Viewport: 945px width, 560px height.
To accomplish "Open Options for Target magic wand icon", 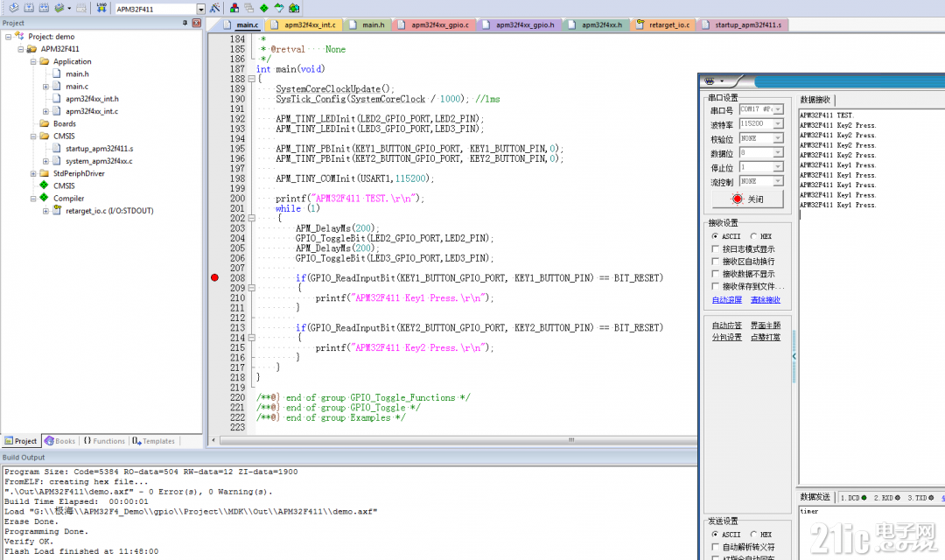I will [214, 8].
